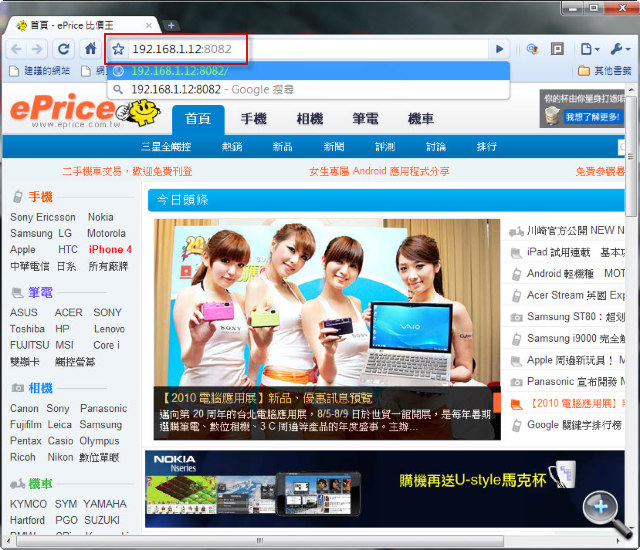Open 討論 in blue nav bar

[x=436, y=147]
